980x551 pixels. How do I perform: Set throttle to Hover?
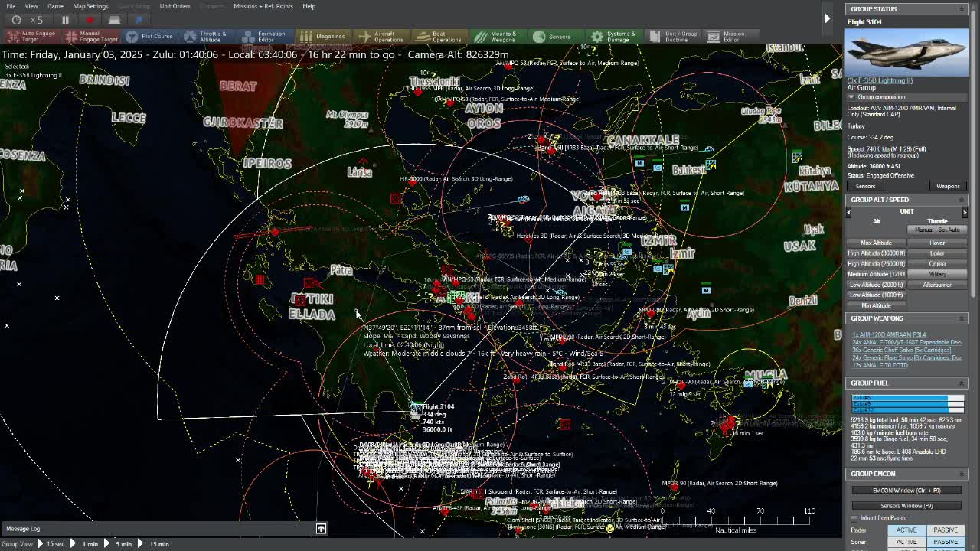[x=937, y=243]
